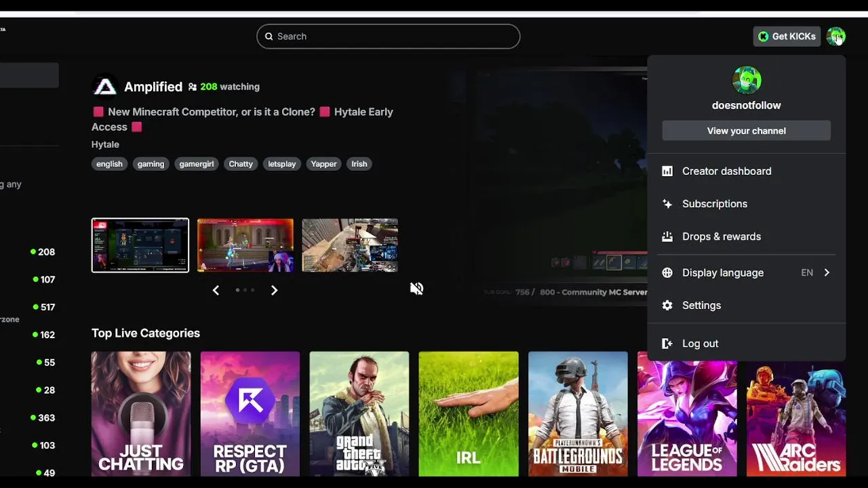Click sidebar channel with 55 viewers
The width and height of the screenshot is (868, 488).
29,363
